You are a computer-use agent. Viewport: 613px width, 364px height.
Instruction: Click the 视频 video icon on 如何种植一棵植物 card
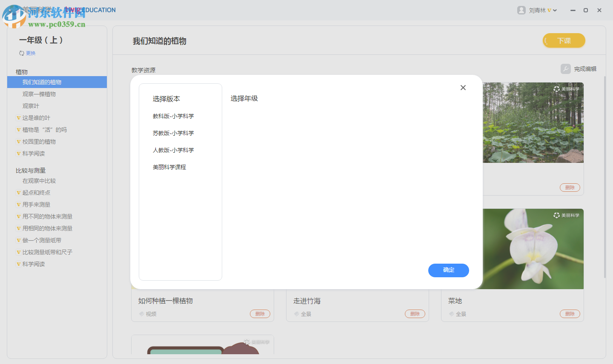[142, 314]
